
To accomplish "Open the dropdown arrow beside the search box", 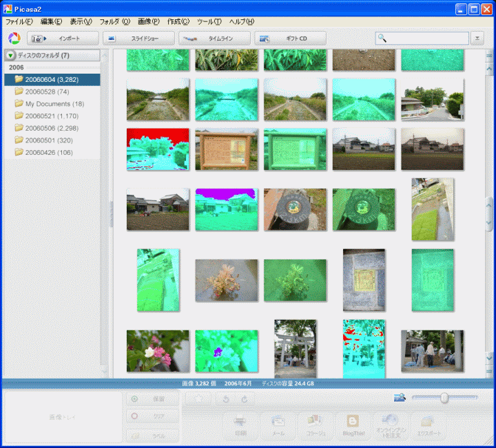I will [x=478, y=39].
